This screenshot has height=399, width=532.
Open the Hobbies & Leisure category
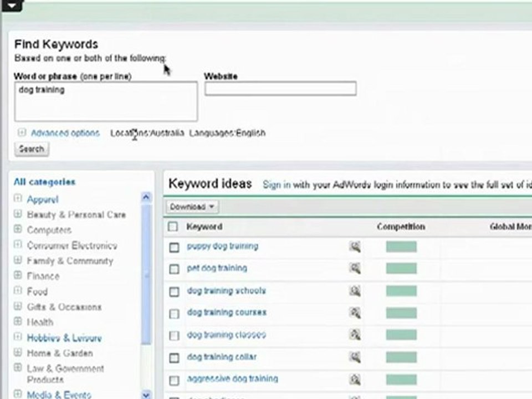point(64,338)
